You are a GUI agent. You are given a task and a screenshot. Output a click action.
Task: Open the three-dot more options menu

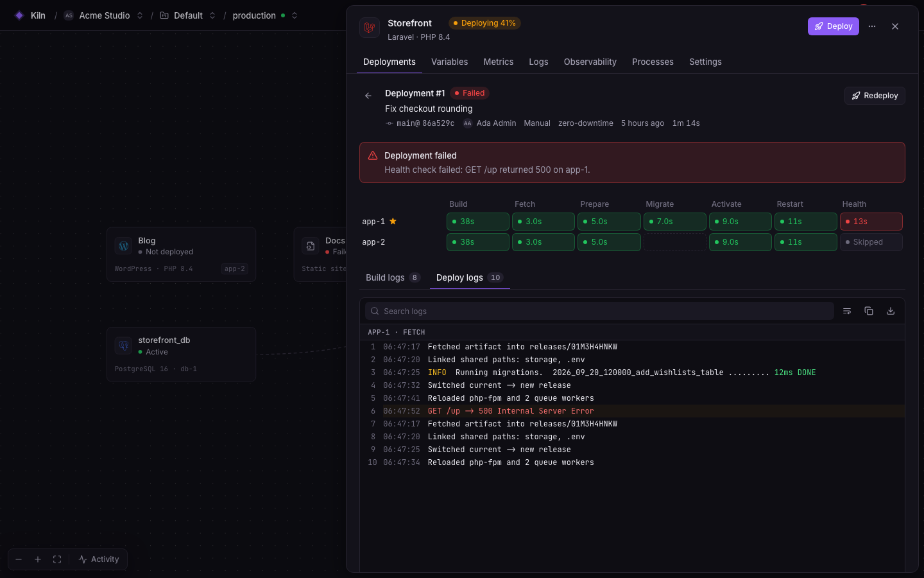pyautogui.click(x=872, y=26)
